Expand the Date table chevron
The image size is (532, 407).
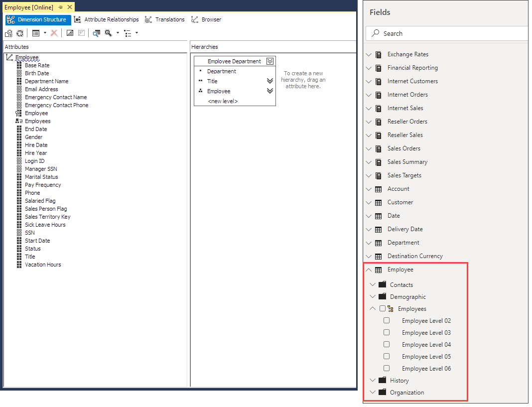click(x=369, y=215)
